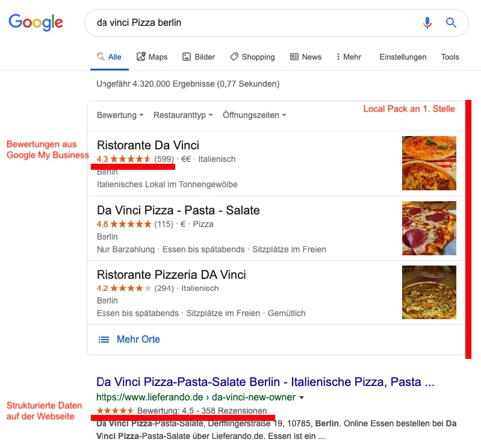Expand the Bewertung filter dropdown
This screenshot has height=448, width=481.
coord(120,115)
